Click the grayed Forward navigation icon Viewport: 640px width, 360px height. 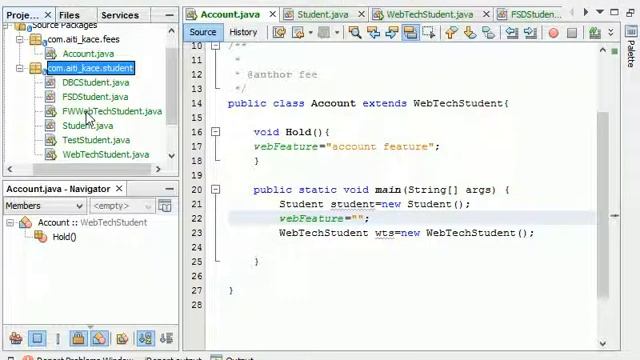[324, 32]
